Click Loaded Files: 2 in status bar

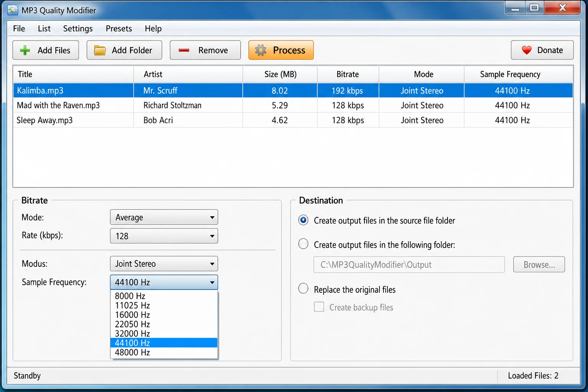(x=533, y=376)
